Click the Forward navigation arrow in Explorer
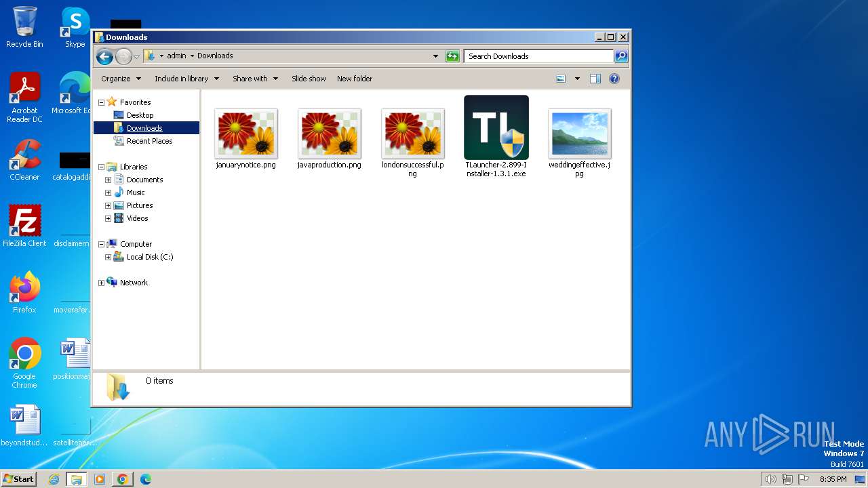Viewport: 868px width, 488px height. coord(123,56)
